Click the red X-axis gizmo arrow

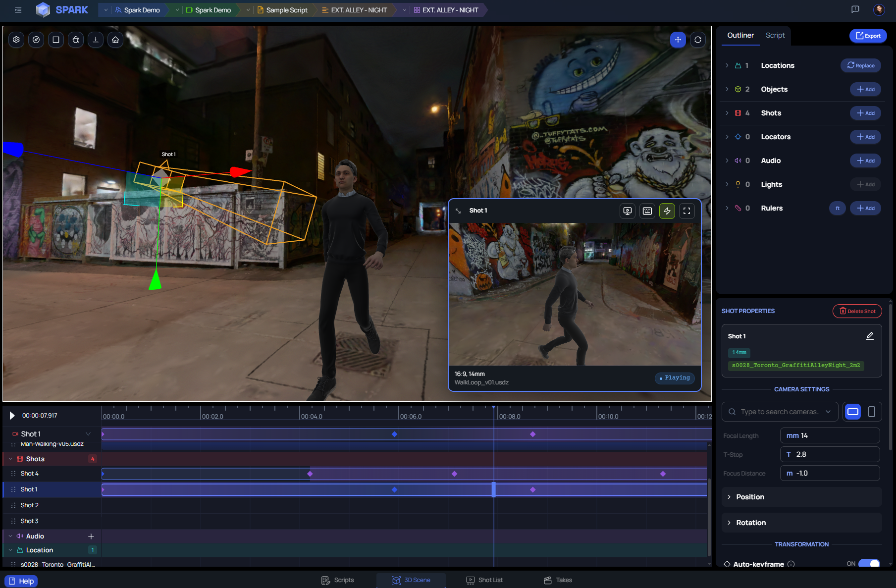pos(240,172)
